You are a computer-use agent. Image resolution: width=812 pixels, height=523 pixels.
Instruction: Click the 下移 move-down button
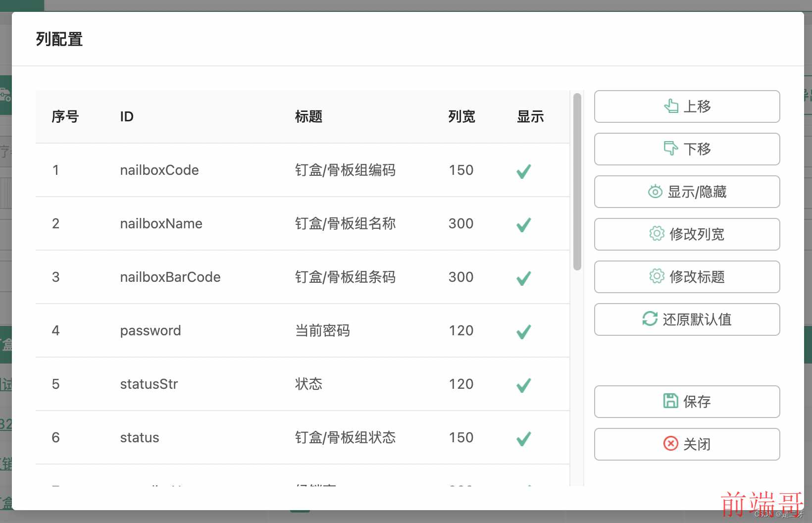[x=687, y=149]
